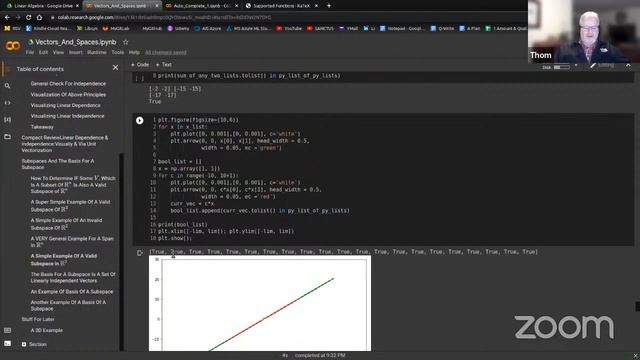Close the Linear Algebra Google Drive tab

[x=77, y=6]
